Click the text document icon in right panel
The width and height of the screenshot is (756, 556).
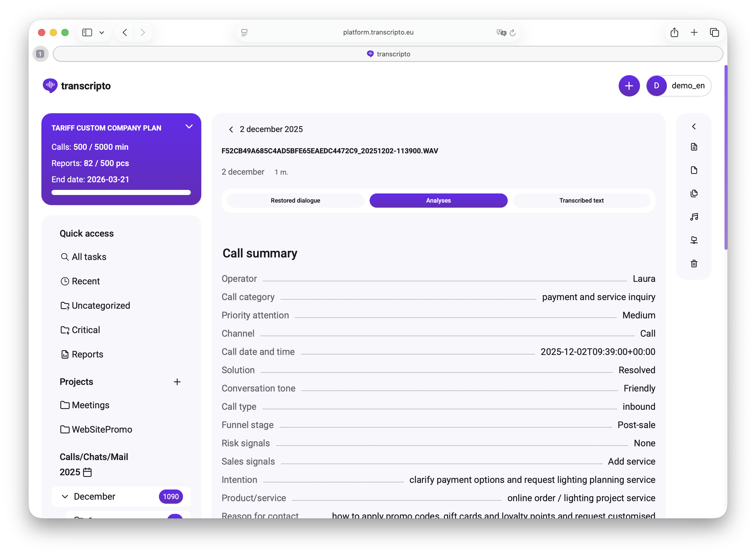[693, 147]
